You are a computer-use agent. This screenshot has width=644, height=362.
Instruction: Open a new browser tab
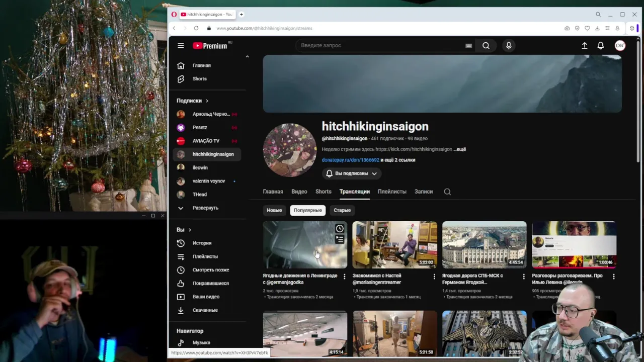tap(242, 15)
